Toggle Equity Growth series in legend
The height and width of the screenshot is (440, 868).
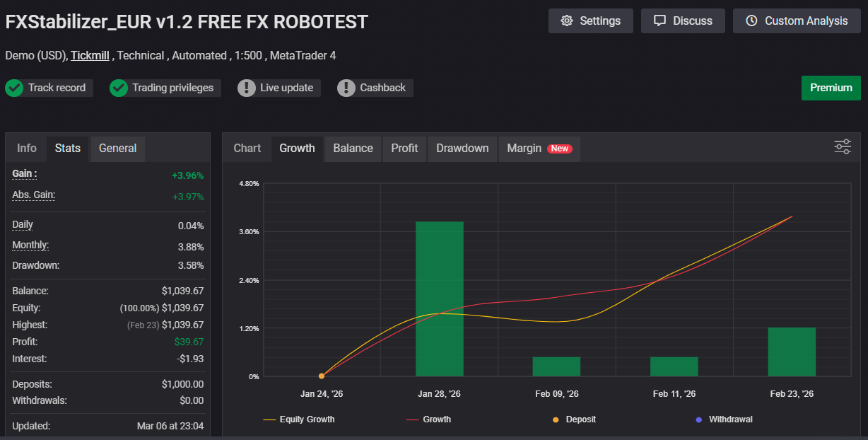pos(298,419)
